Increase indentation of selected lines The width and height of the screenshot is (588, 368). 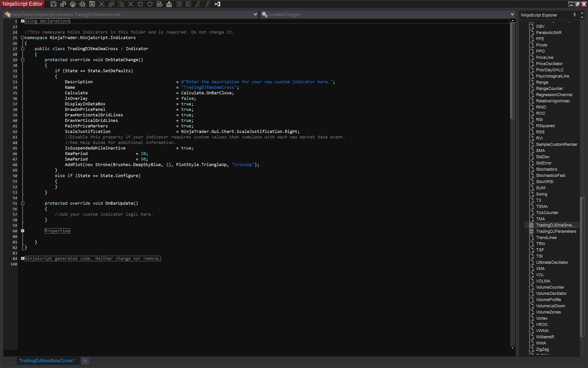(188, 4)
